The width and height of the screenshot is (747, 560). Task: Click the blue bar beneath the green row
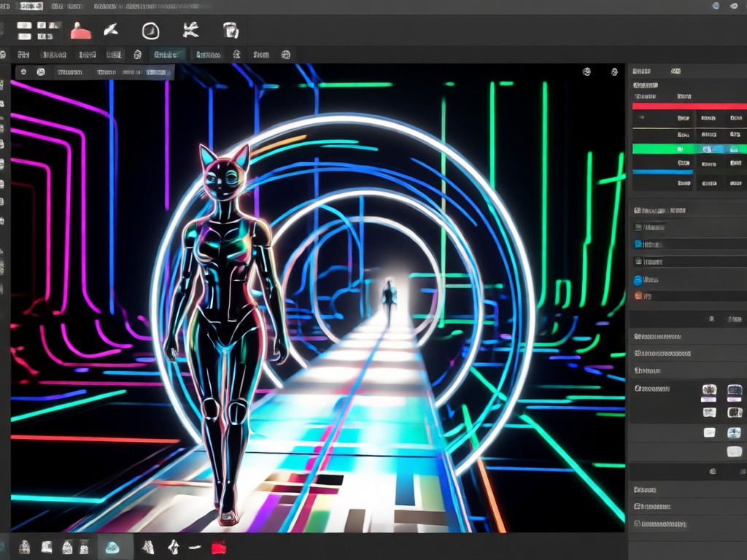[662, 172]
